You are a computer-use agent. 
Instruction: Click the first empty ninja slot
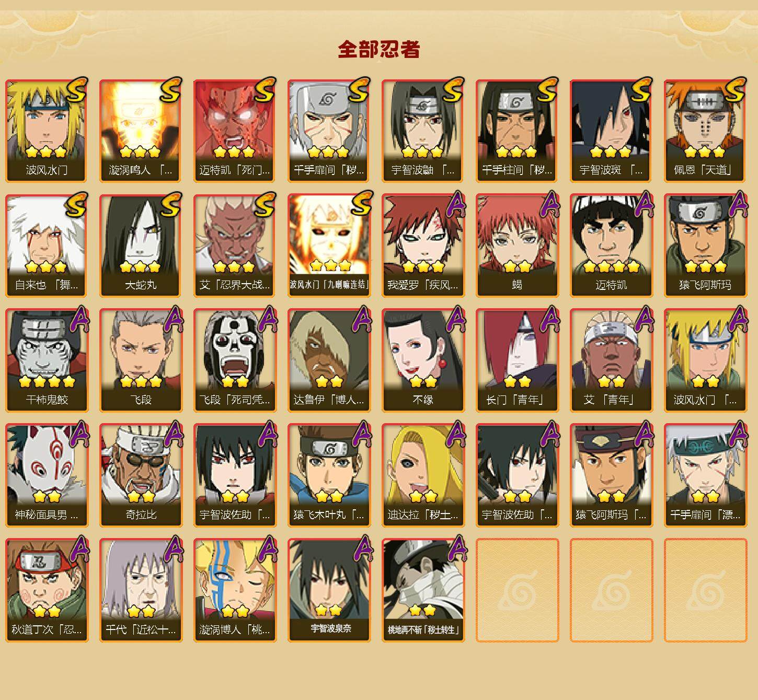pos(517,590)
